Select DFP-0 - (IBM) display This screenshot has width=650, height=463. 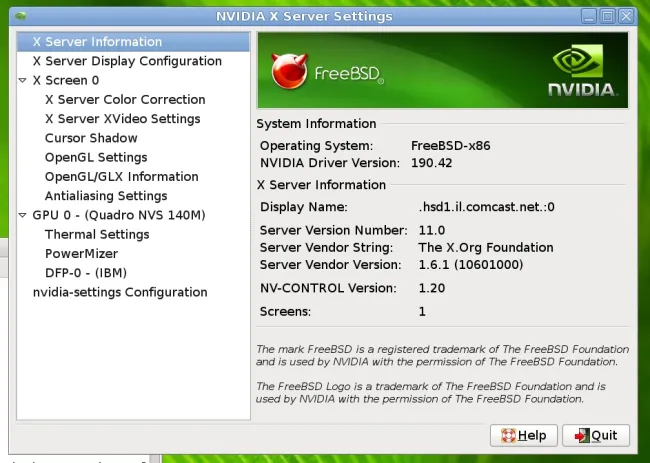pos(86,273)
